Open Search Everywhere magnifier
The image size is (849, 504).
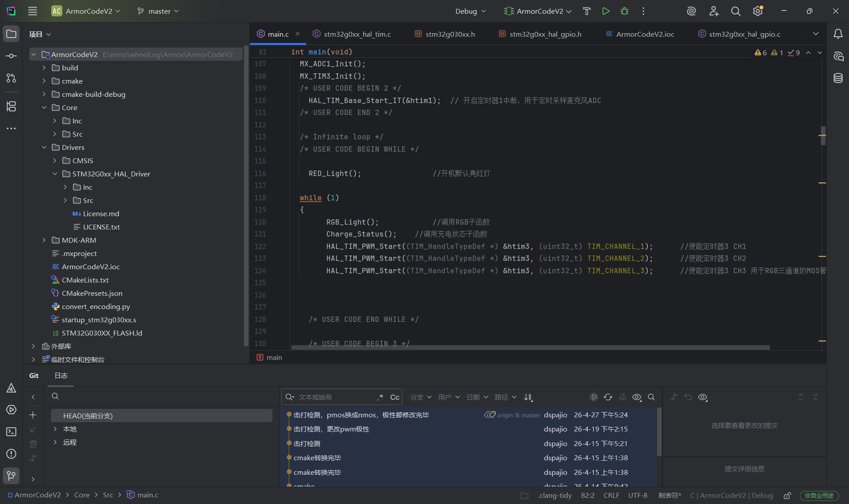point(735,11)
